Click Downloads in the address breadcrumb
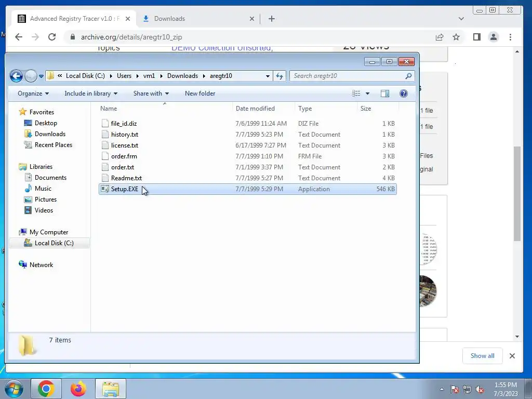The width and height of the screenshot is (532, 399). (182, 76)
